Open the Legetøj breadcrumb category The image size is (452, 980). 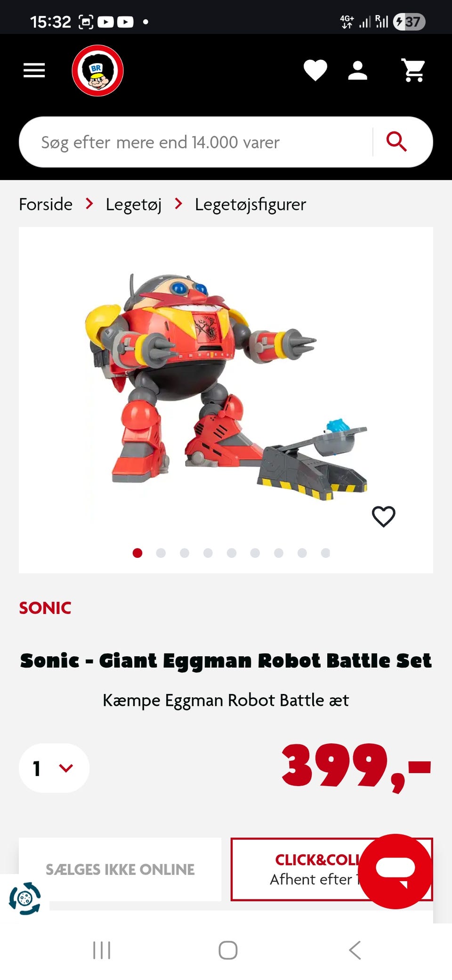(134, 204)
